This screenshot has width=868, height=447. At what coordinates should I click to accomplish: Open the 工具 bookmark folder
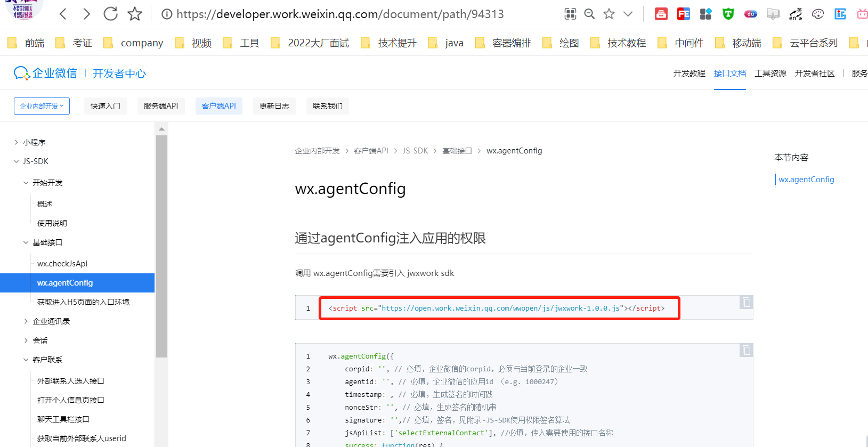[x=241, y=43]
